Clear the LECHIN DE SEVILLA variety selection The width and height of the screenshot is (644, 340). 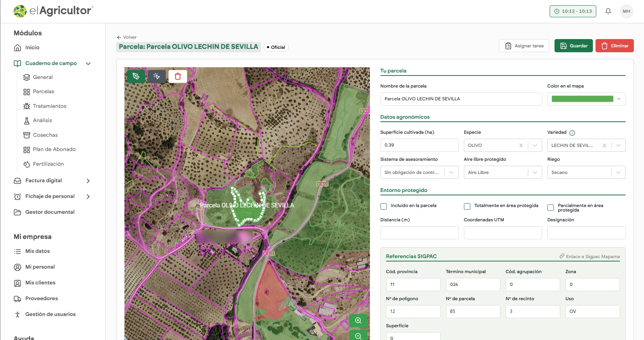pos(605,145)
